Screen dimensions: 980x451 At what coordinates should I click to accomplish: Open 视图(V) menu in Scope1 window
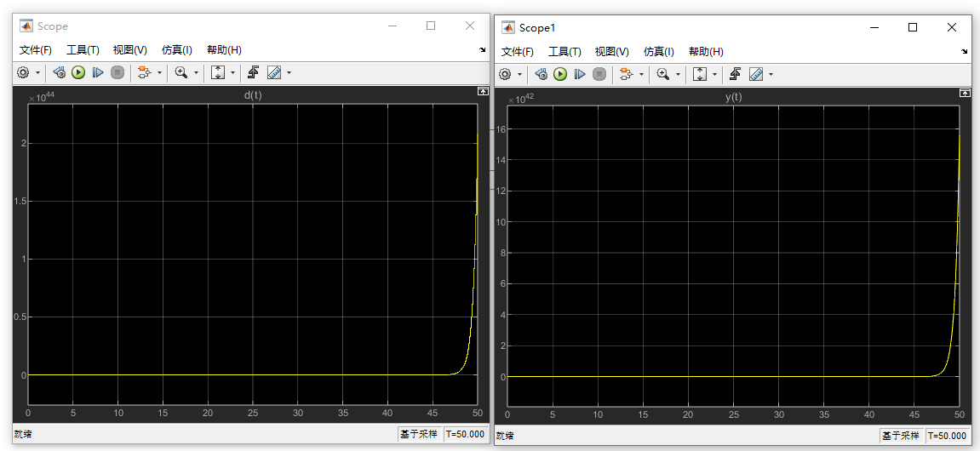pyautogui.click(x=612, y=52)
